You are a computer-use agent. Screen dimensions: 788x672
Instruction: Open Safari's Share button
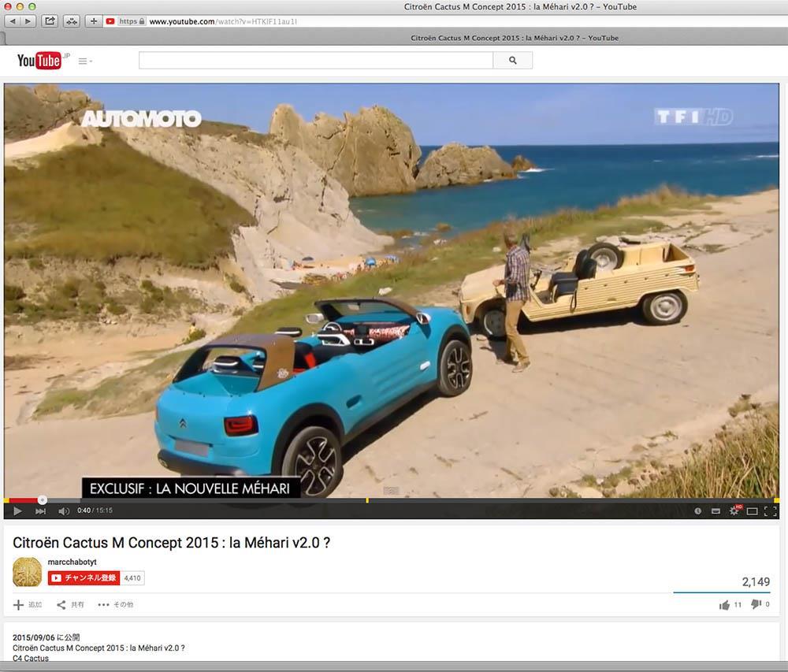[49, 21]
